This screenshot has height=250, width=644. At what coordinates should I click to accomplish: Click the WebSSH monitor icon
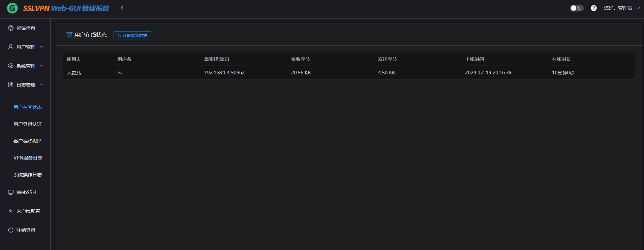(x=11, y=192)
